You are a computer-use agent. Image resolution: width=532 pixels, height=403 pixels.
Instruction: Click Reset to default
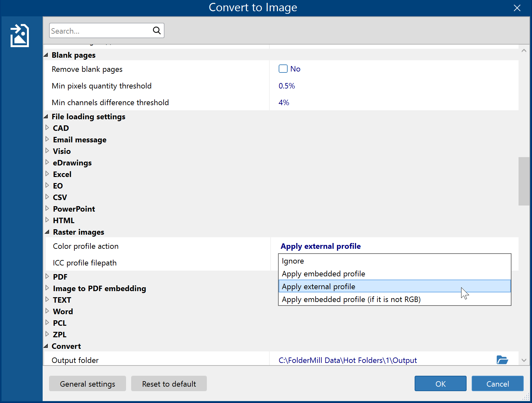tap(169, 383)
